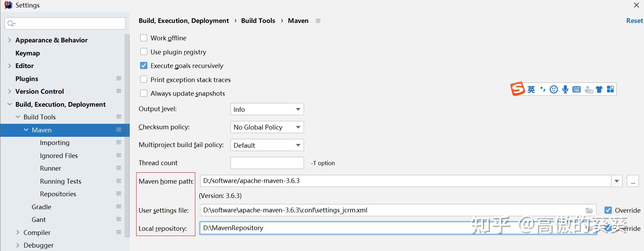Open the Checksum policy combo box
This screenshot has height=251, width=644.
click(267, 127)
